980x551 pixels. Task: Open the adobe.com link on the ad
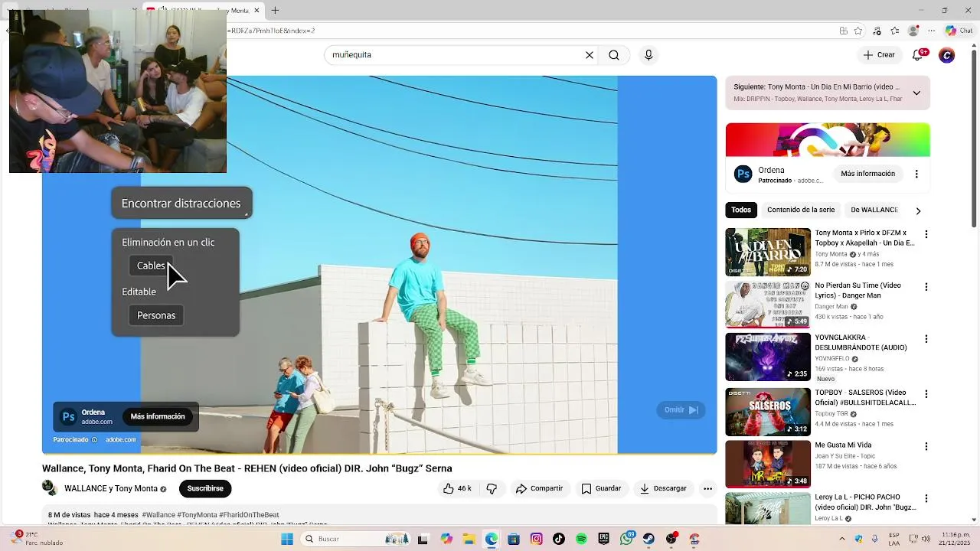pyautogui.click(x=121, y=440)
